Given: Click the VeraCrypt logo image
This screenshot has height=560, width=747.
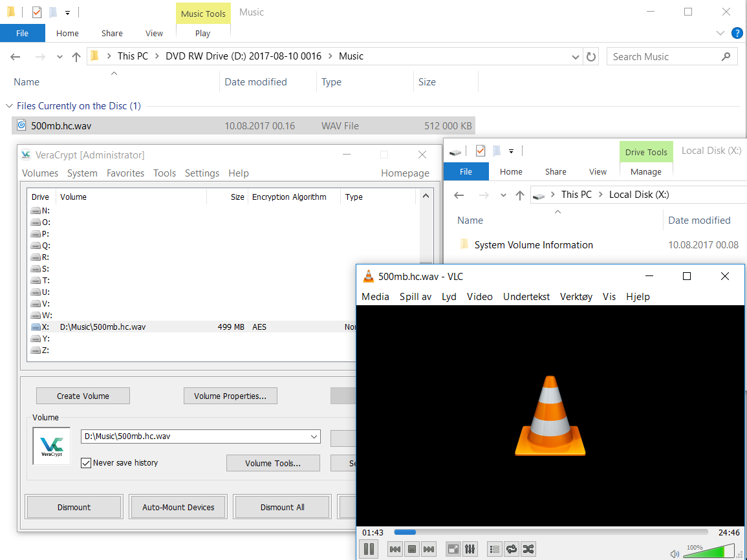Looking at the screenshot, I should click(x=52, y=446).
